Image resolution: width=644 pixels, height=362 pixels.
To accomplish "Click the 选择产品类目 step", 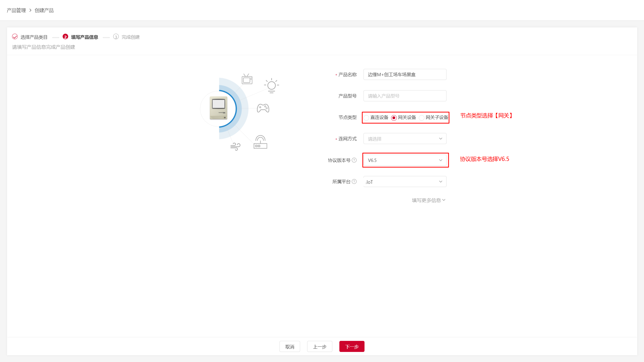I will pos(34,37).
